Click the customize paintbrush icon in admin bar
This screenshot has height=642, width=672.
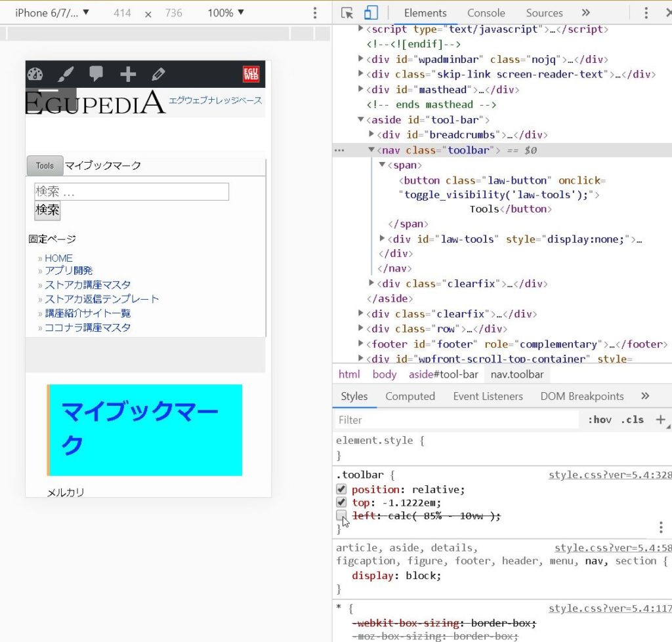[66, 74]
